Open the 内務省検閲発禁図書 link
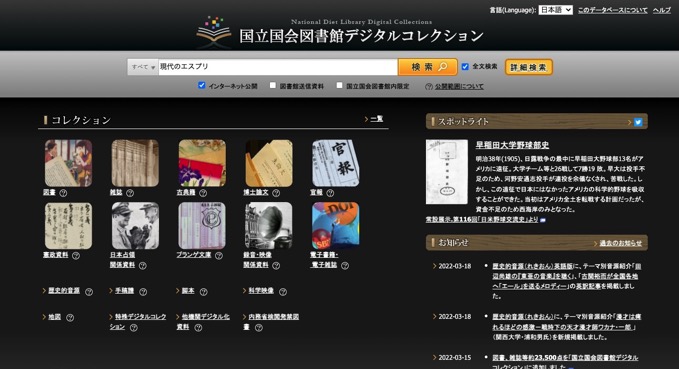 coord(271,322)
